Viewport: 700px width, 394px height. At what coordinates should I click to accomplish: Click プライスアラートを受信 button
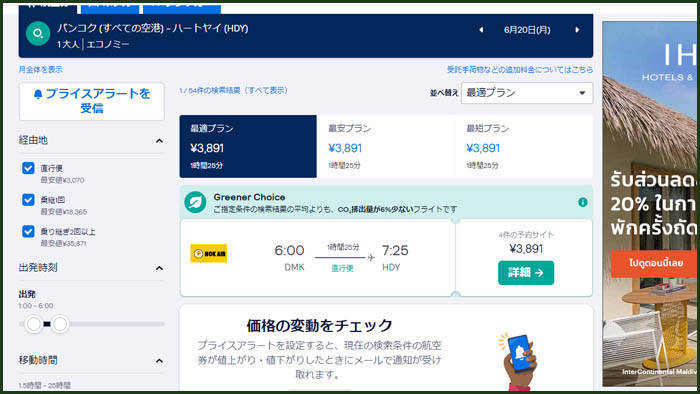point(92,101)
